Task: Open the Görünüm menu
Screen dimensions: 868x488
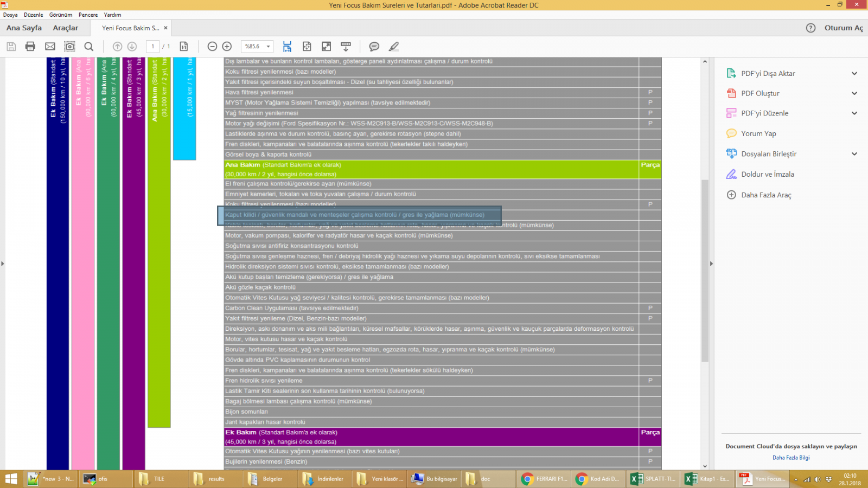Action: (x=61, y=15)
